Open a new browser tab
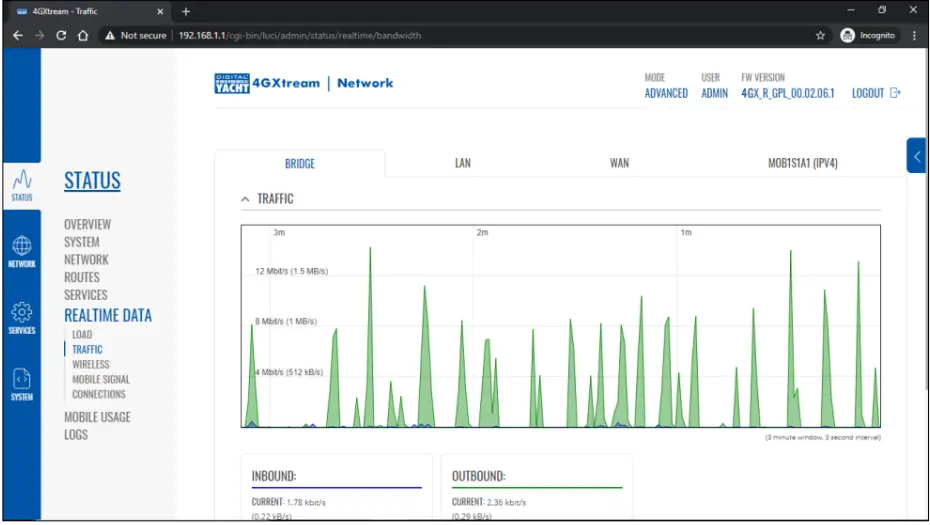930x525 pixels. tap(186, 11)
